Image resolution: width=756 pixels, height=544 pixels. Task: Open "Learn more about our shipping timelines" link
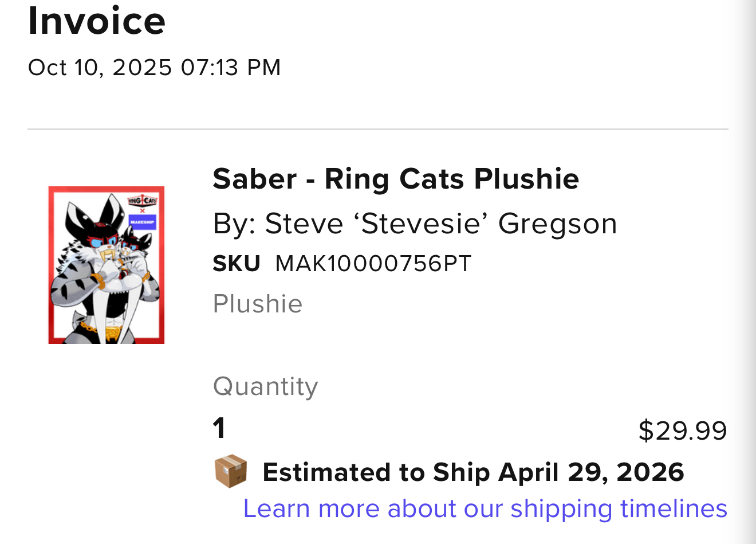pos(485,508)
